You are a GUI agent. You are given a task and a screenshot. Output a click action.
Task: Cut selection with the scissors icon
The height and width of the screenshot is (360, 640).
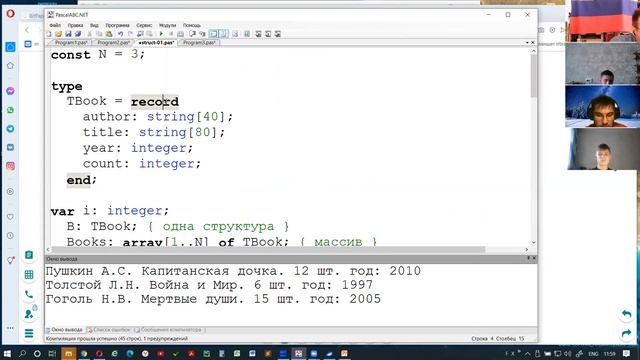click(89, 34)
